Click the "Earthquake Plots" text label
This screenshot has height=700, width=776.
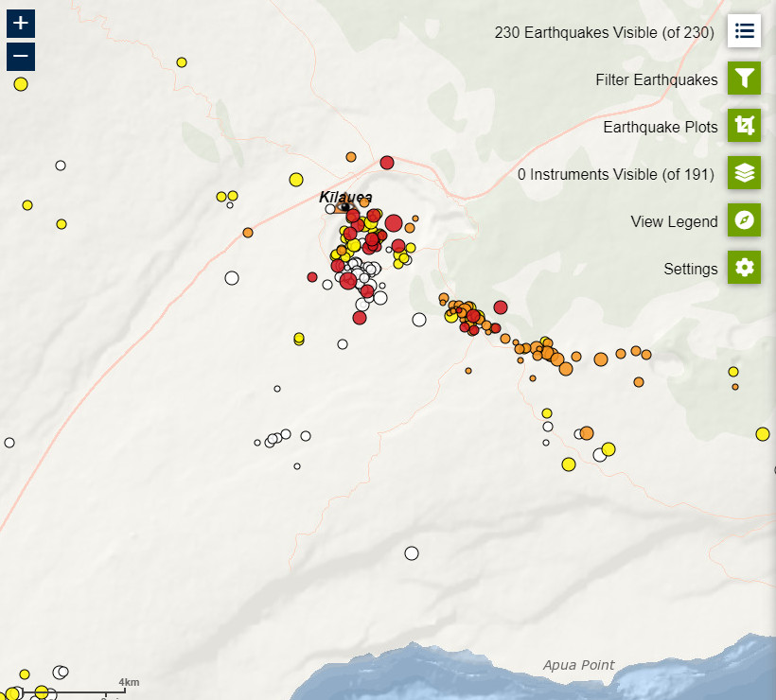click(661, 127)
